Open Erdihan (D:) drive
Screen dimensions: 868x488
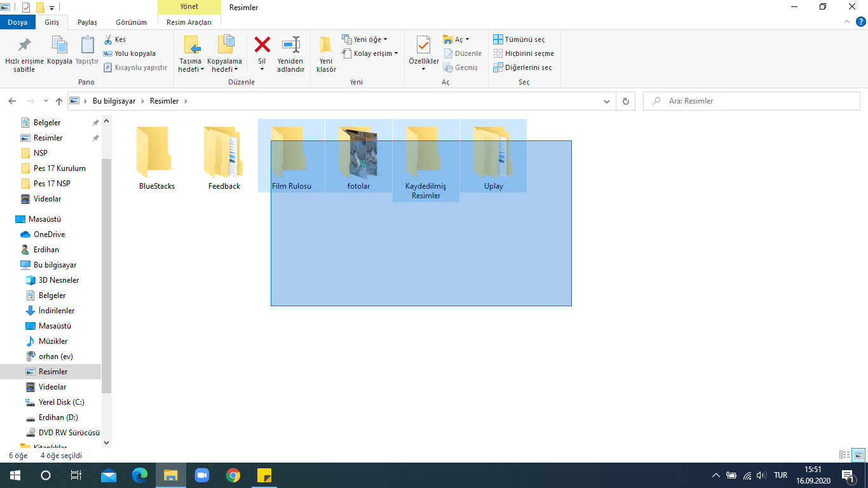click(x=58, y=417)
